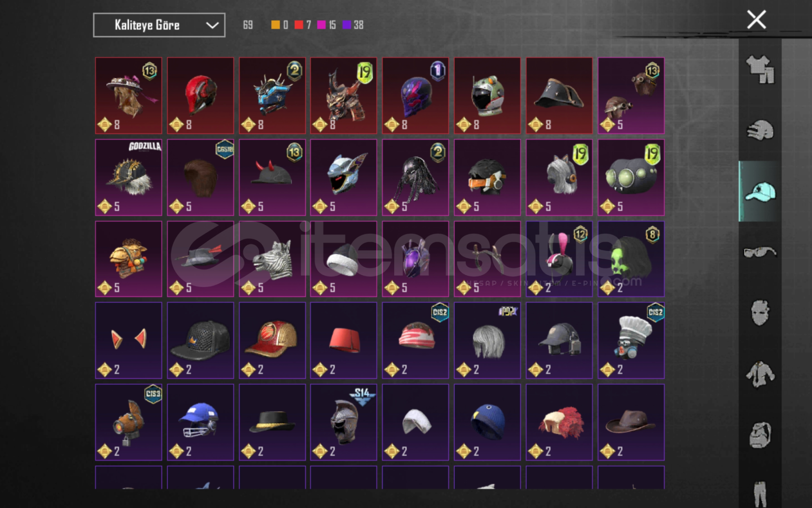Open the face mask category icon

click(x=760, y=313)
